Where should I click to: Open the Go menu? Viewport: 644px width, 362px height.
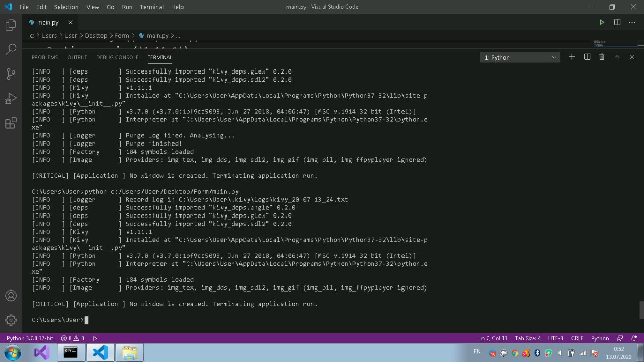(x=111, y=7)
